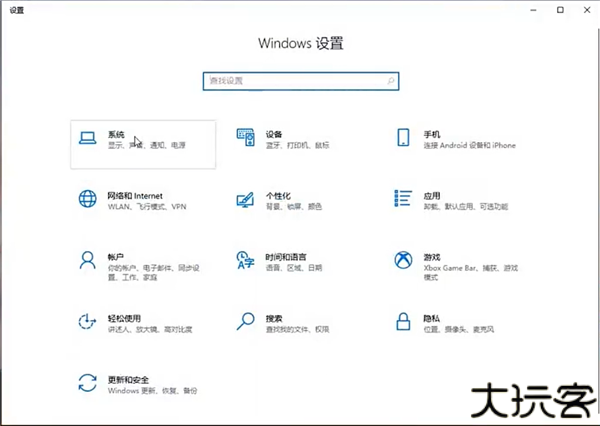This screenshot has height=426, width=600.
Task: Click the 显示、声音、通知、电源 description
Action: [147, 145]
